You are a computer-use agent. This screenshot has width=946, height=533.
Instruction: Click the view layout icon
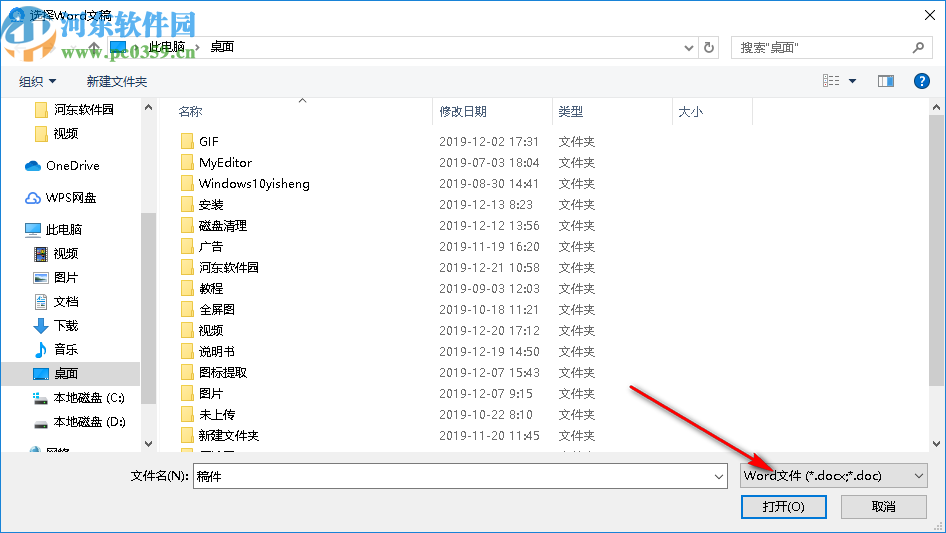831,81
